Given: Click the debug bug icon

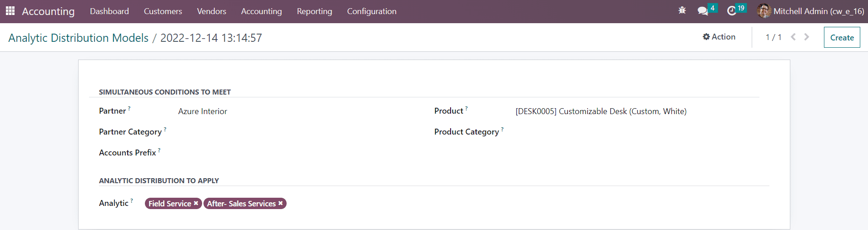Looking at the screenshot, I should 682,10.
